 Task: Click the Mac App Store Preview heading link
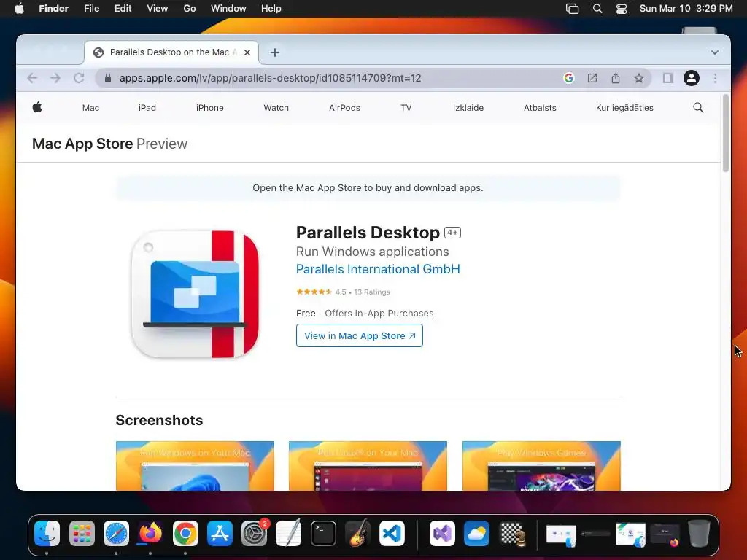109,144
